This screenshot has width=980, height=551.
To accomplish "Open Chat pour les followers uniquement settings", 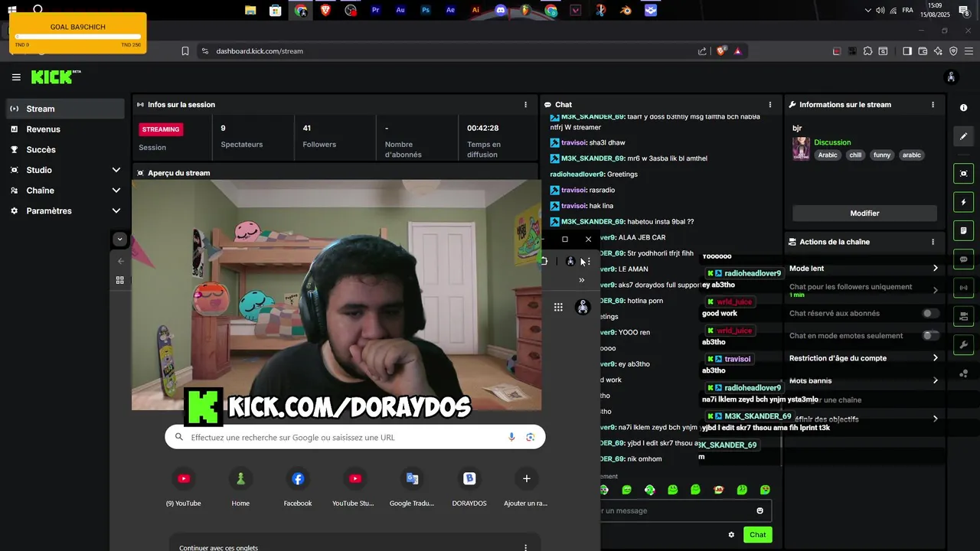I will tap(864, 290).
